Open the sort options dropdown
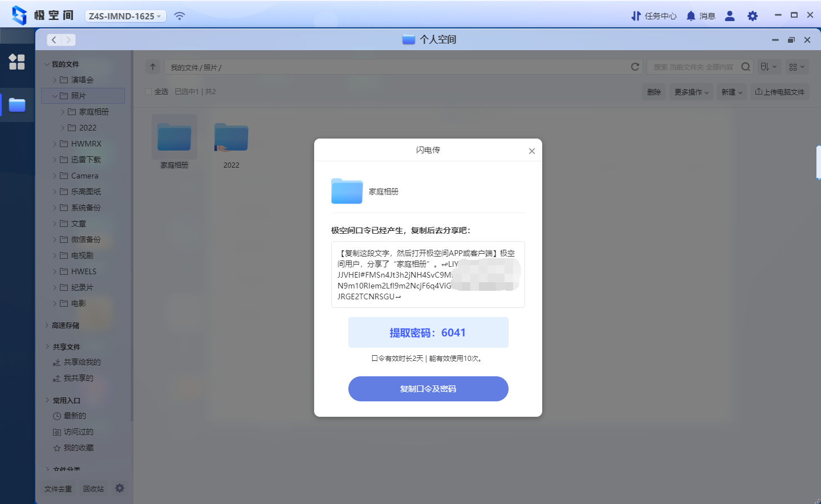 [769, 67]
